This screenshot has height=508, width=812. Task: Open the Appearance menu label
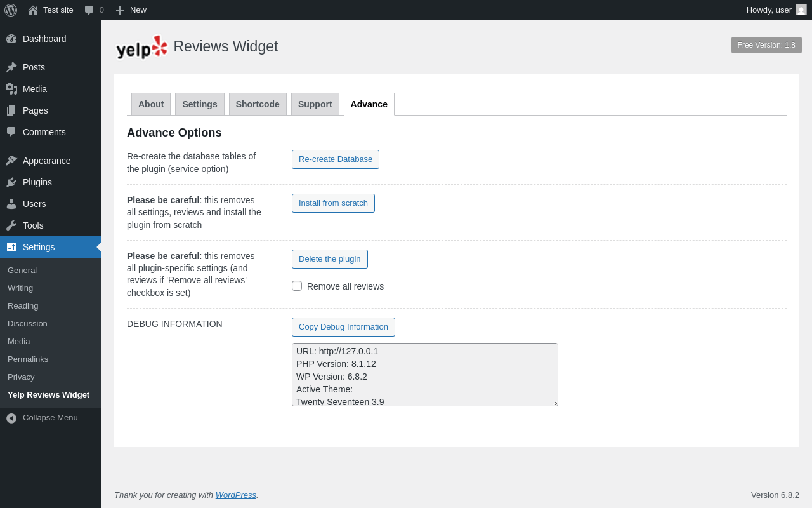47,161
